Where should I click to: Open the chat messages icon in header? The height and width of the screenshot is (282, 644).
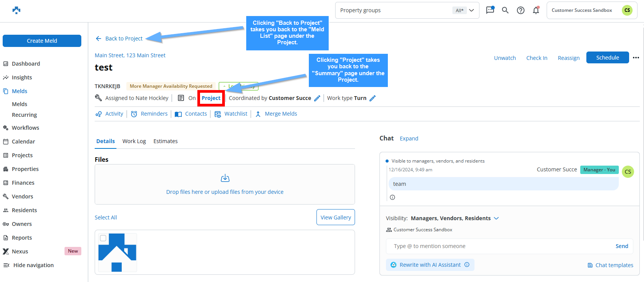point(490,10)
